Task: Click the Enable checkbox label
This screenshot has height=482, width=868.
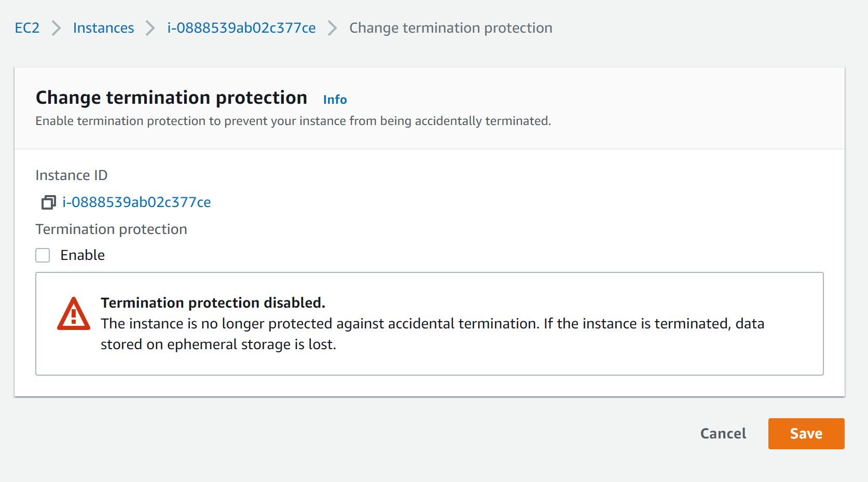Action: coord(82,255)
